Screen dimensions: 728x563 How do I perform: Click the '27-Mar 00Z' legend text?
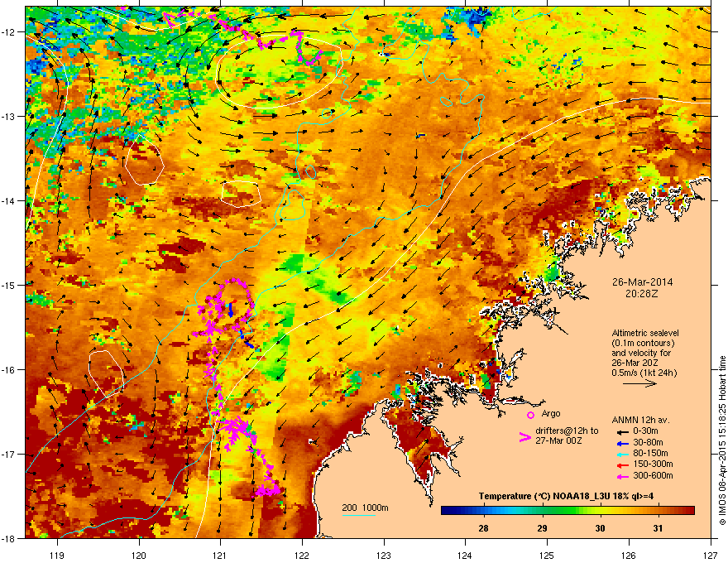point(558,440)
